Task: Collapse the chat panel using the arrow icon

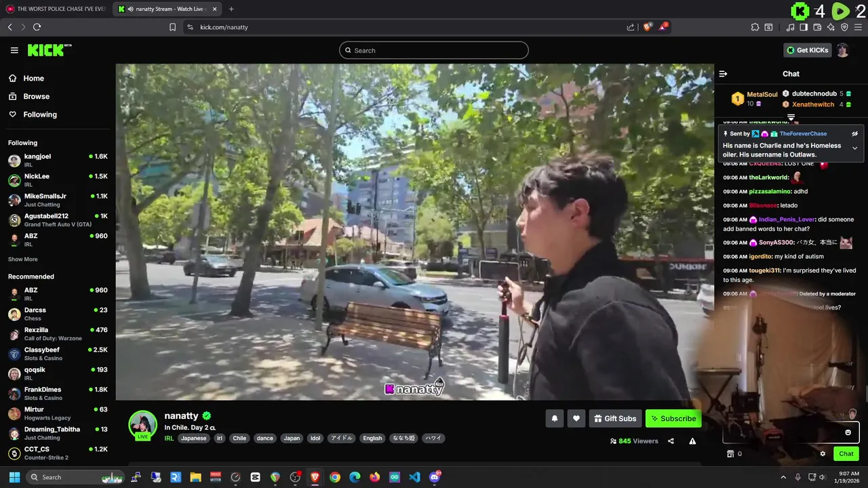Action: click(x=723, y=74)
